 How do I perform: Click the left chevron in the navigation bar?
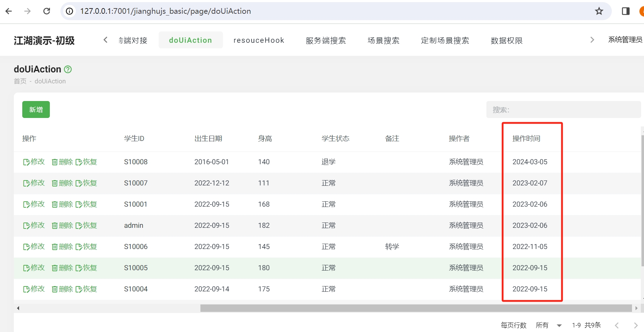pyautogui.click(x=105, y=40)
